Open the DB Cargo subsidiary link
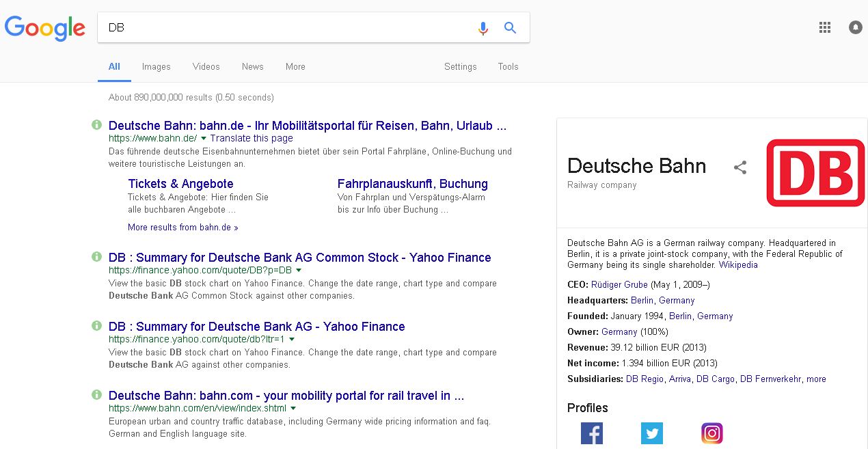Screen dimensions: 868x449 (716, 379)
